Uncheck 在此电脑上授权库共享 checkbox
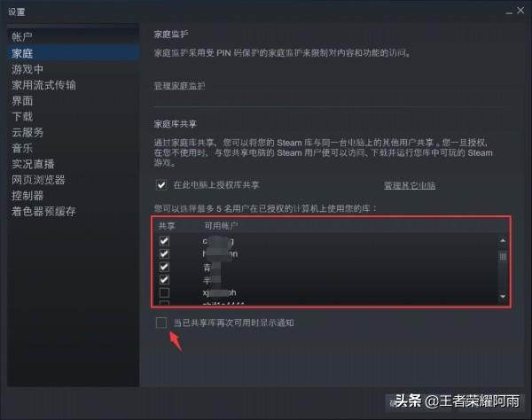Viewport: 532px width, 420px height. 161,185
